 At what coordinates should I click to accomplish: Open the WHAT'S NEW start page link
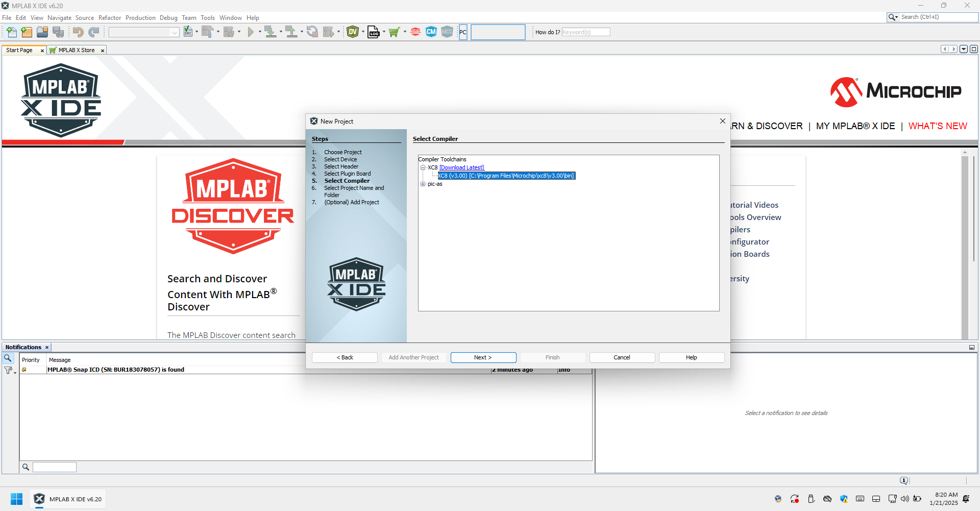pos(938,126)
